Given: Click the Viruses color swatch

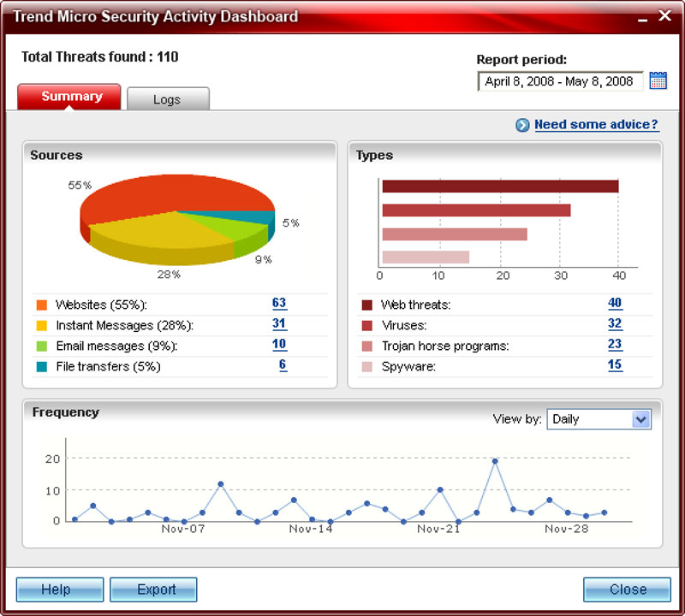Looking at the screenshot, I should pyautogui.click(x=367, y=324).
